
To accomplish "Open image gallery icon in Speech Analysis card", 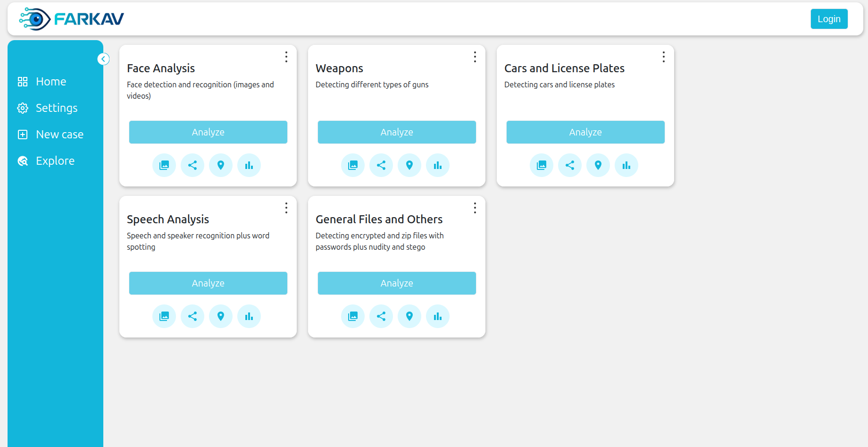I will (164, 316).
